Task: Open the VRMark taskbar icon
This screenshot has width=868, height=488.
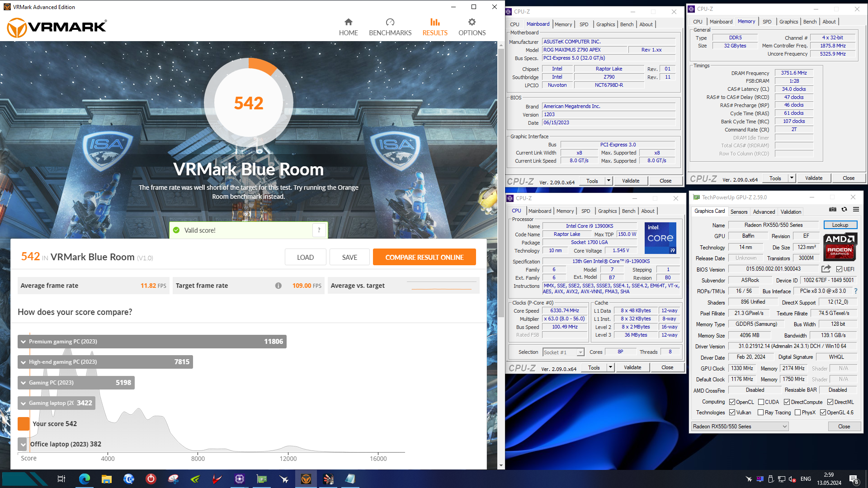Action: click(x=306, y=479)
